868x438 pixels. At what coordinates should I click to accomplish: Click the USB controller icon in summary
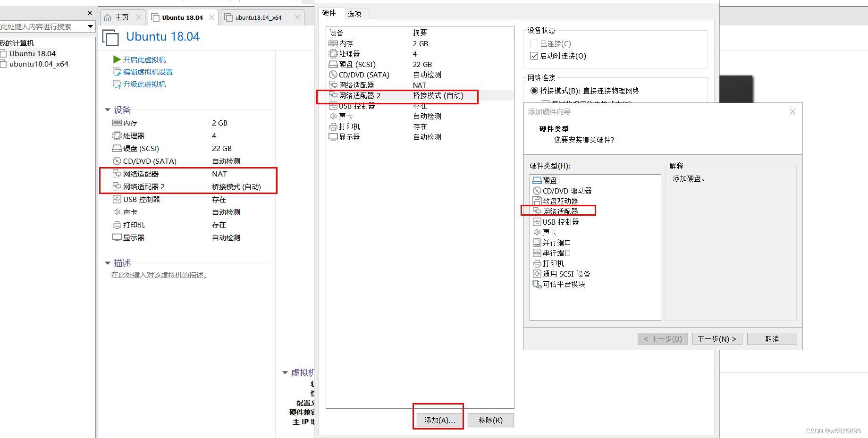pos(117,199)
